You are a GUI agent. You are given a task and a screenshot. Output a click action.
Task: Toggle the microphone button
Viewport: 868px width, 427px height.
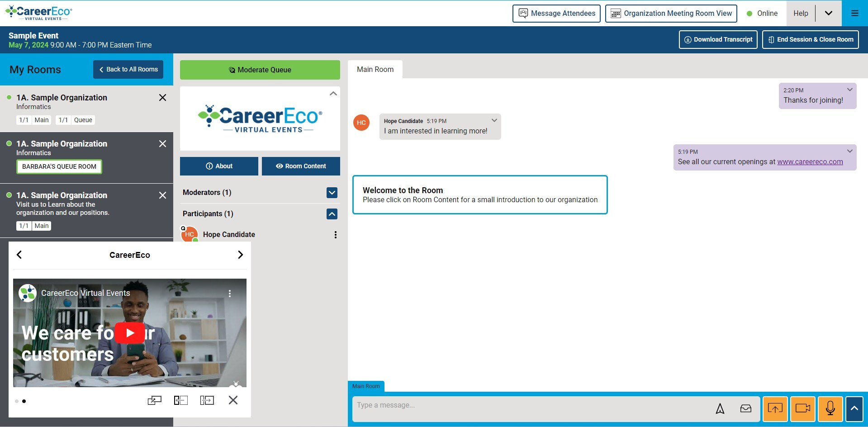tap(830, 409)
